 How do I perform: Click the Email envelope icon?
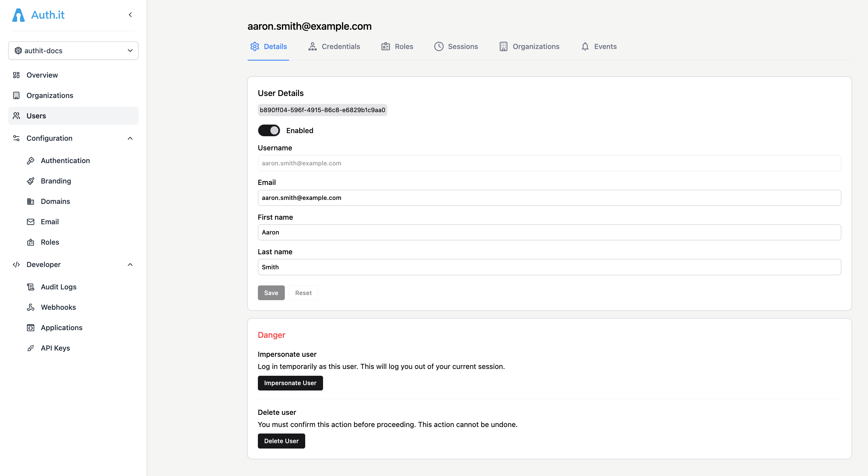31,221
